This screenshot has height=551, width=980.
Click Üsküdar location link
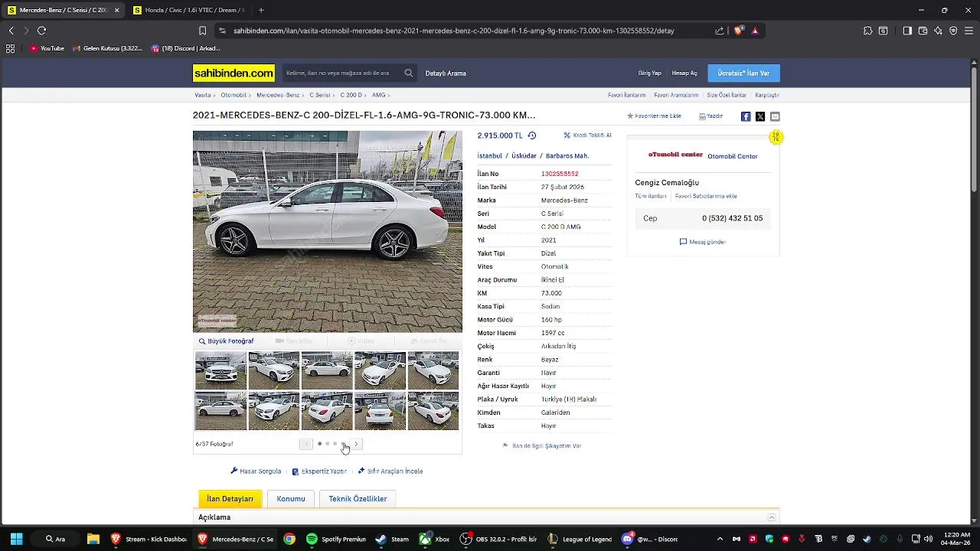[524, 156]
